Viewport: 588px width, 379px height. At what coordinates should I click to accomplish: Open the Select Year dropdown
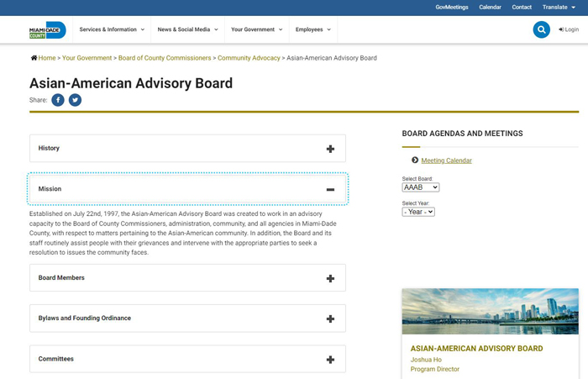pyautogui.click(x=418, y=212)
